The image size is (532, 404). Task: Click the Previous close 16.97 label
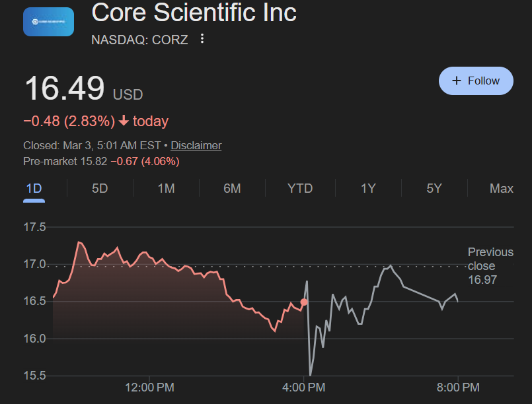[x=490, y=265]
